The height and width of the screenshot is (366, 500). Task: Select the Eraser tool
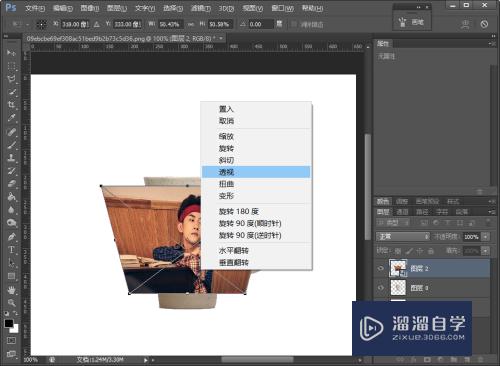pyautogui.click(x=11, y=184)
